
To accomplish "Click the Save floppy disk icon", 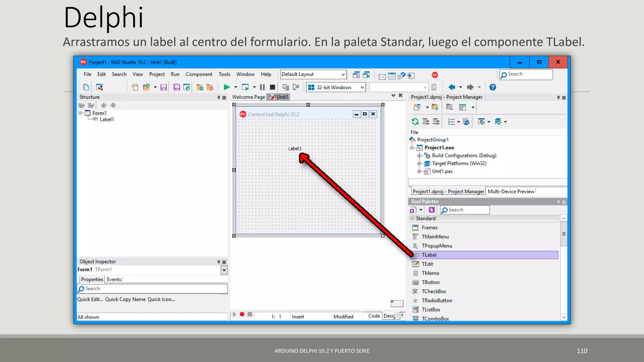I will [164, 87].
